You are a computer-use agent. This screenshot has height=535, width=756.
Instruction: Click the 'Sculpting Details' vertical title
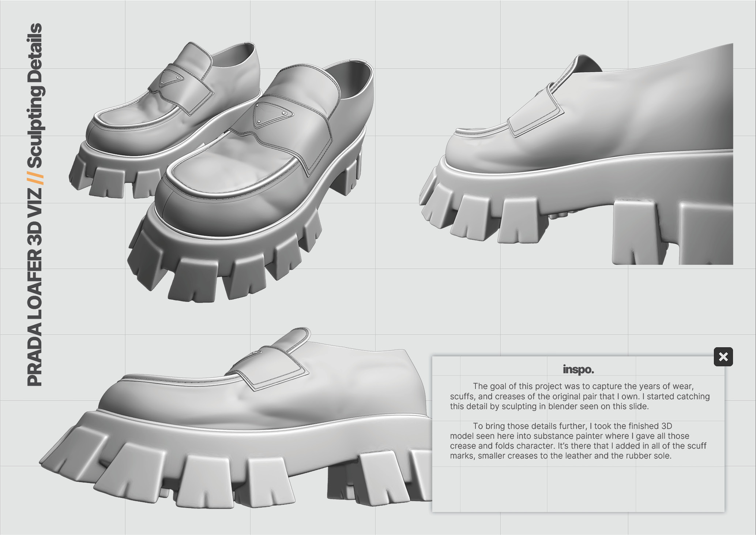click(x=35, y=96)
